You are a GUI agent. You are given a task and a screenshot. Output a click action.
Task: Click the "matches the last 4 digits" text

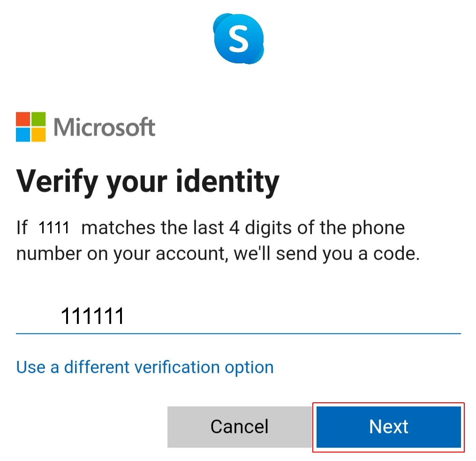pos(185,228)
